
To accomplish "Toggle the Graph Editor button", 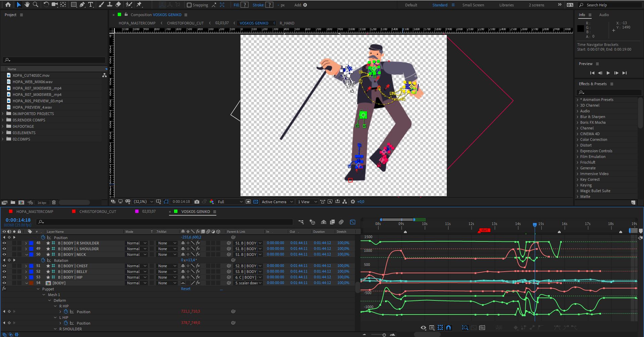I will click(353, 222).
